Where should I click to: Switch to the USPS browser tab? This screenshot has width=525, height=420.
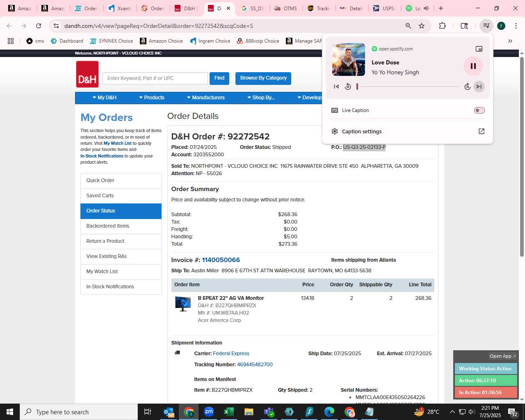click(384, 8)
